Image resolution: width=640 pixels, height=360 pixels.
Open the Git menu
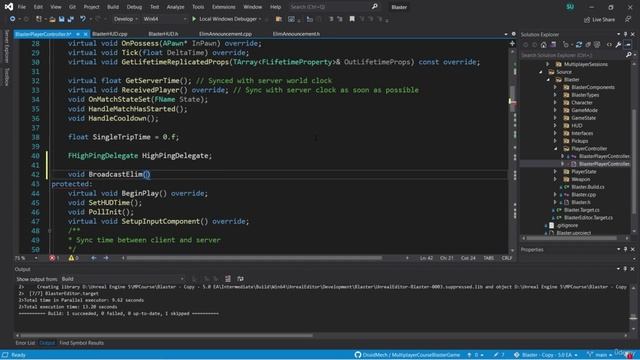point(72,7)
